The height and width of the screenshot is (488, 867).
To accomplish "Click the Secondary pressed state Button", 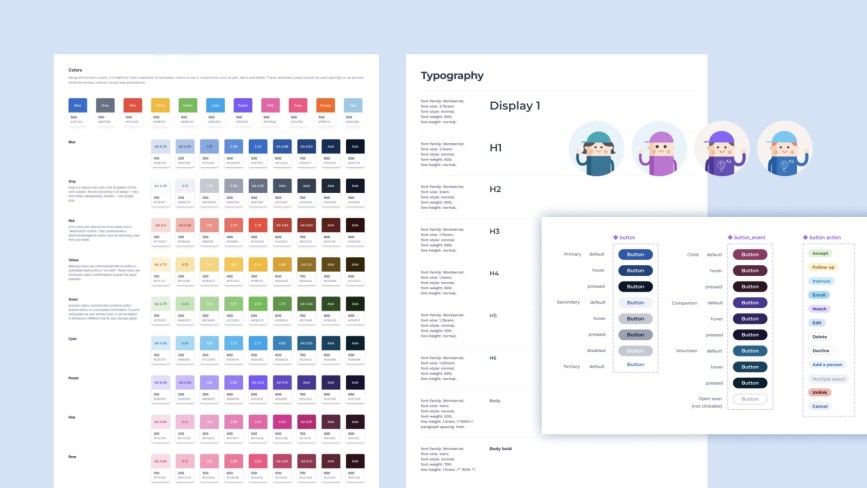I will click(x=635, y=334).
